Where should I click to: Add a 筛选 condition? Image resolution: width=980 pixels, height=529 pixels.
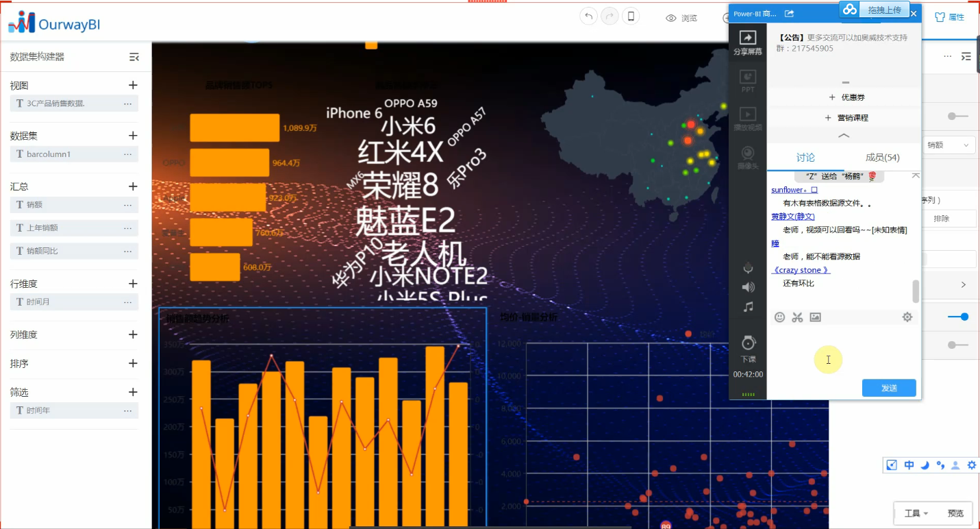133,392
